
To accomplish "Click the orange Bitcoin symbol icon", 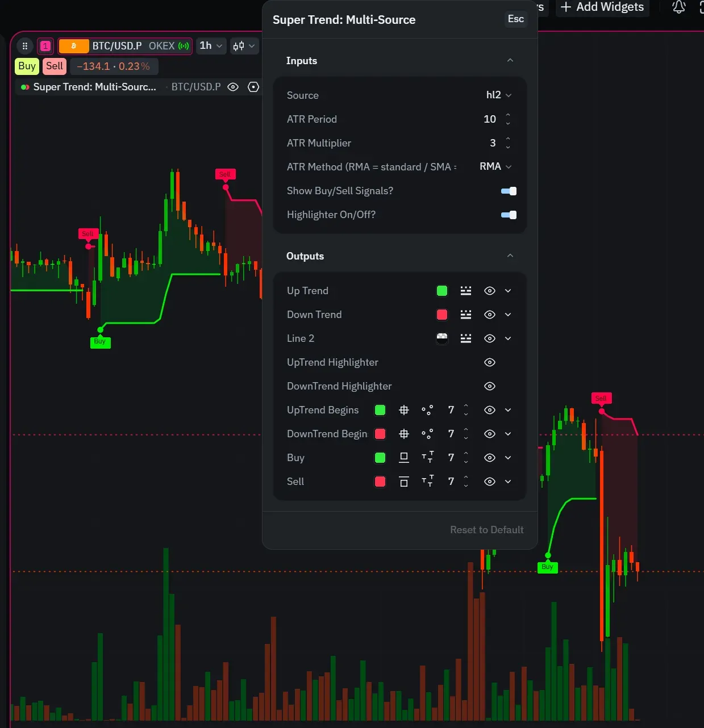I will point(74,46).
